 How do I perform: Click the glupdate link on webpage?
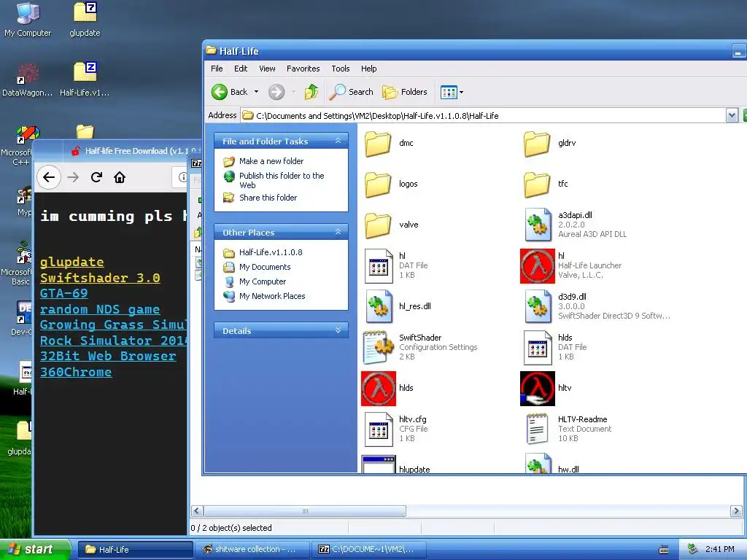click(x=72, y=262)
